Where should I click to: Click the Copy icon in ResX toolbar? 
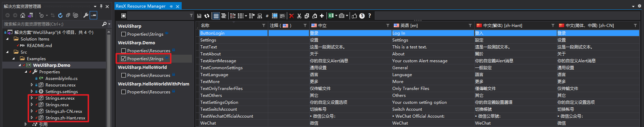coord(307,16)
